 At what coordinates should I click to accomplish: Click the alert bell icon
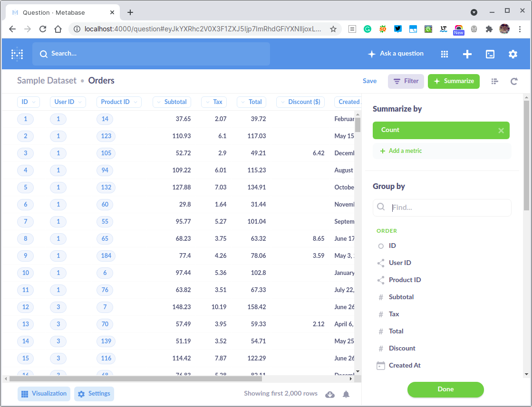346,394
